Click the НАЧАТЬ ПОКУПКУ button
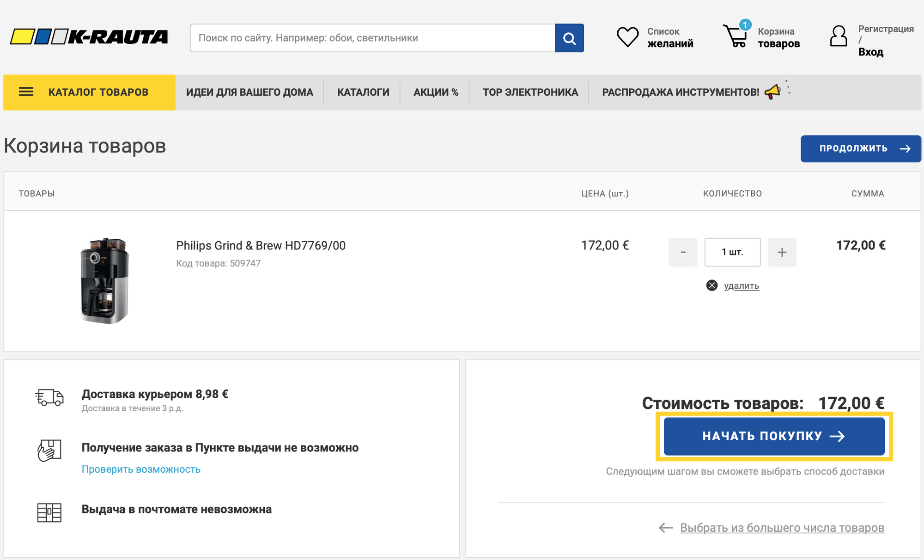 coord(774,436)
